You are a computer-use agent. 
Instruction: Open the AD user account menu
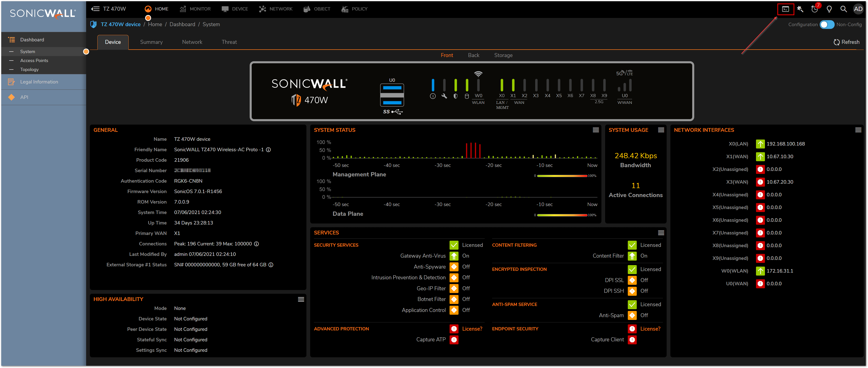click(858, 9)
